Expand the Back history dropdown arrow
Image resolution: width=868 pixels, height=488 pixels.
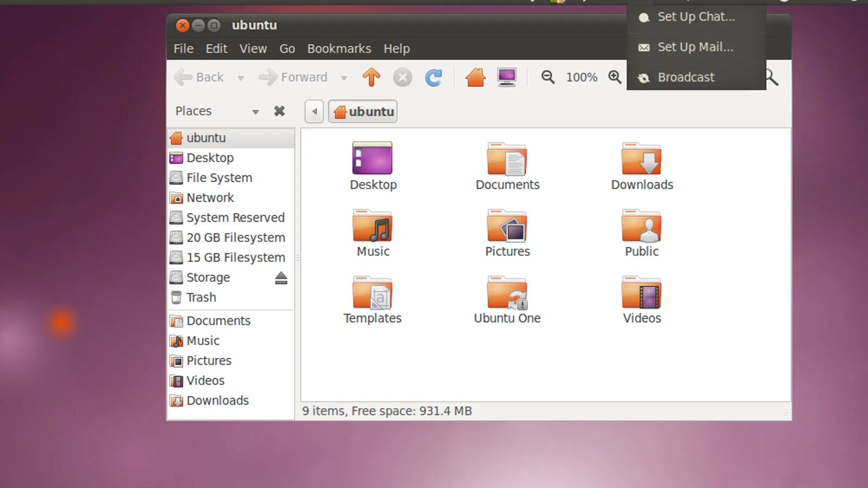pyautogui.click(x=241, y=78)
